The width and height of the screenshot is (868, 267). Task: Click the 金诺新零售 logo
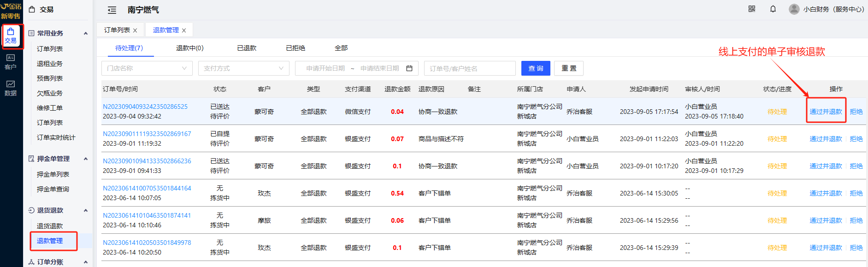[11, 11]
